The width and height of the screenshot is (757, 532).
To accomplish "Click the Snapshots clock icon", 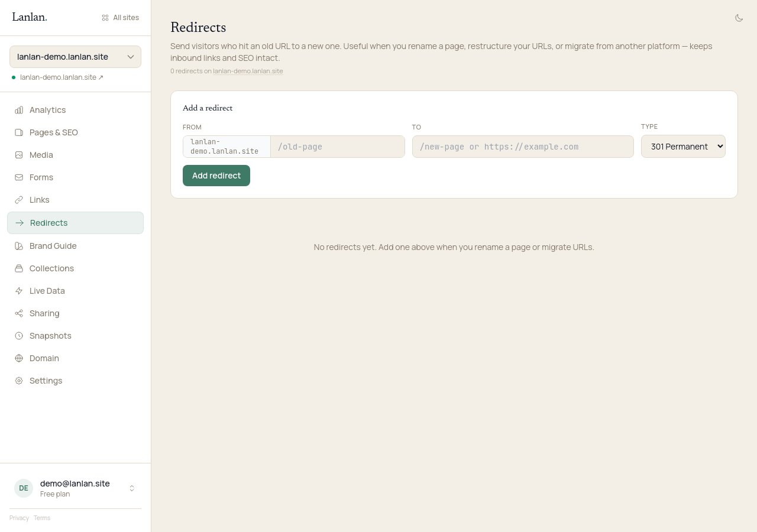I will [19, 336].
